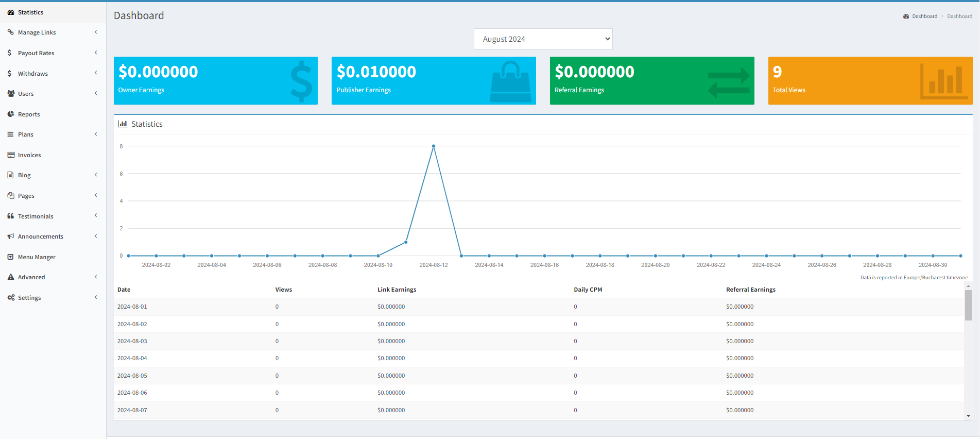
Task: Expand the Announcements submenu chevron
Action: tap(96, 236)
